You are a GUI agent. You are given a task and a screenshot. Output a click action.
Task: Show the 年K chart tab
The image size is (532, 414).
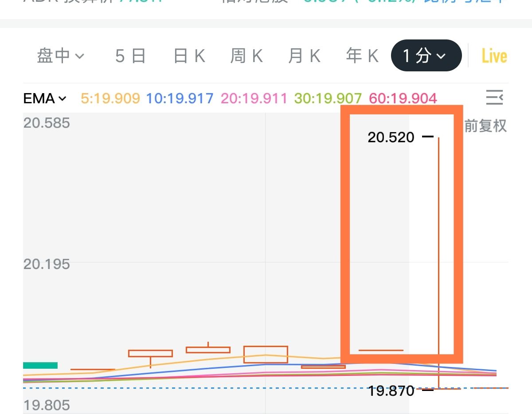362,56
